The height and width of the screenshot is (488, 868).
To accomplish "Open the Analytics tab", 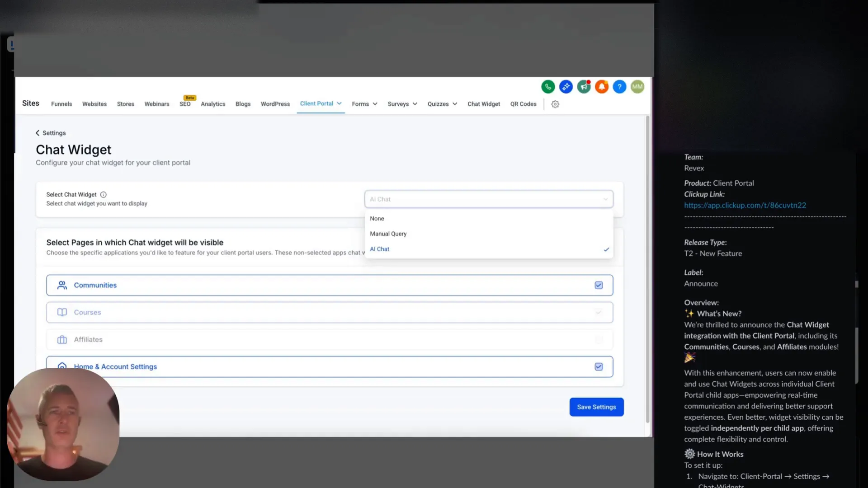I will point(213,104).
